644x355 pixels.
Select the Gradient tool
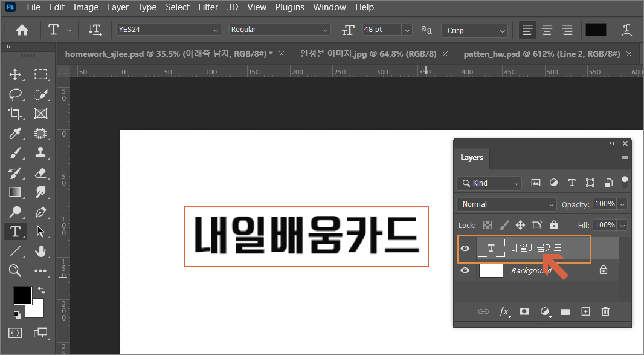click(15, 192)
